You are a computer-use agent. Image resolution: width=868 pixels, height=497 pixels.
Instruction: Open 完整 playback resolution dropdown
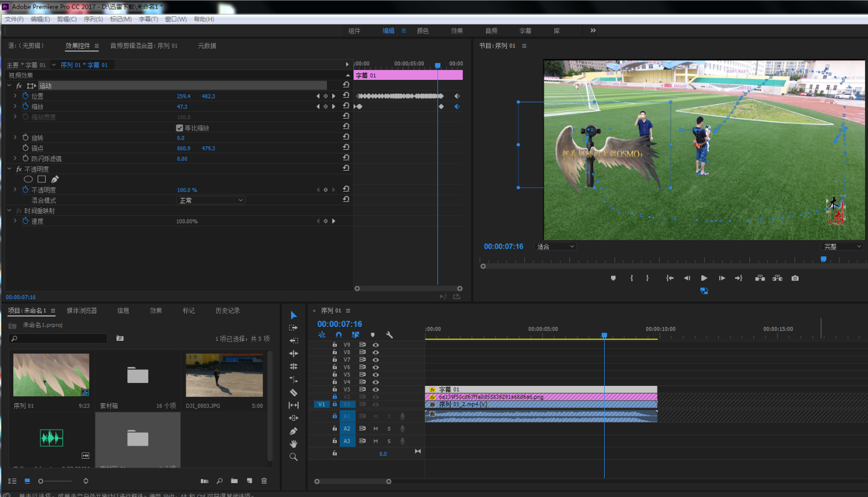(843, 246)
